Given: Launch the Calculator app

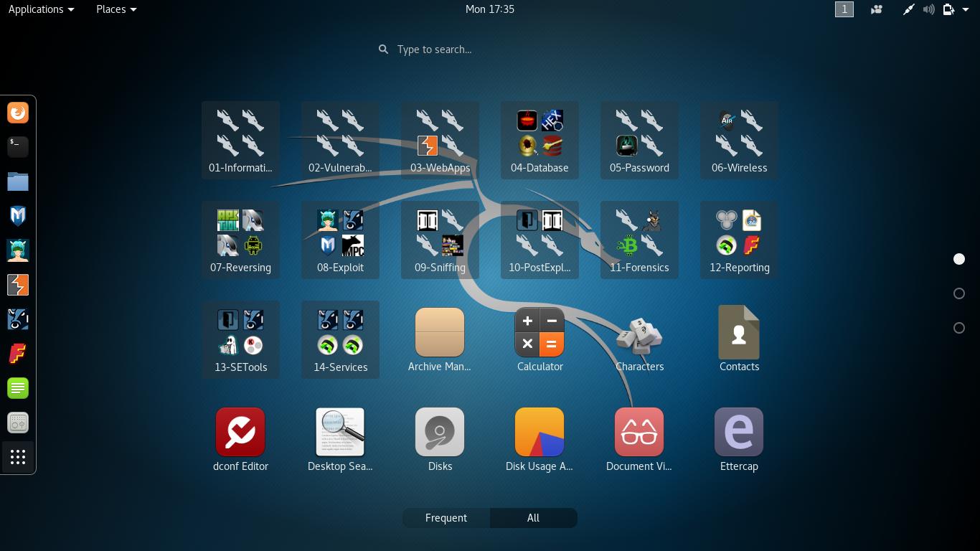Looking at the screenshot, I should (x=540, y=339).
